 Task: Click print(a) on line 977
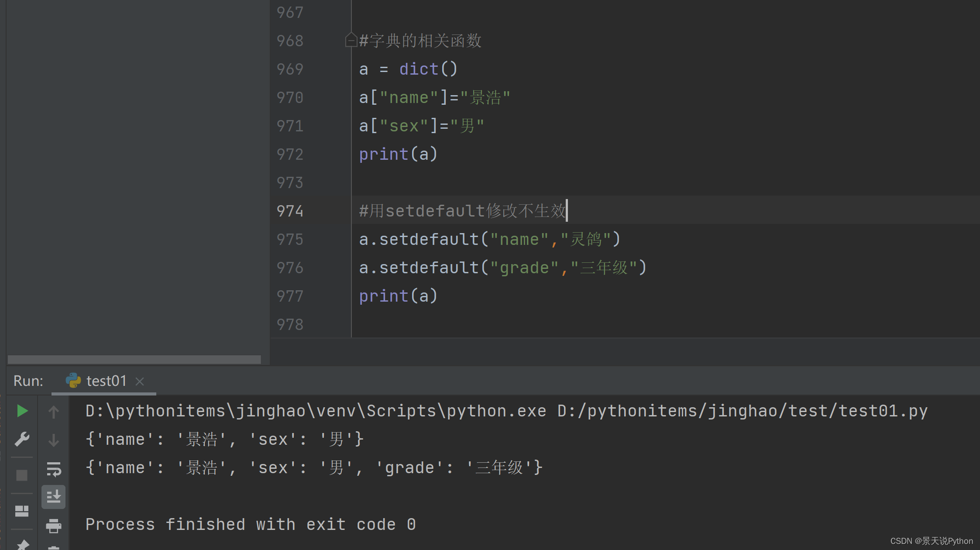click(x=398, y=296)
